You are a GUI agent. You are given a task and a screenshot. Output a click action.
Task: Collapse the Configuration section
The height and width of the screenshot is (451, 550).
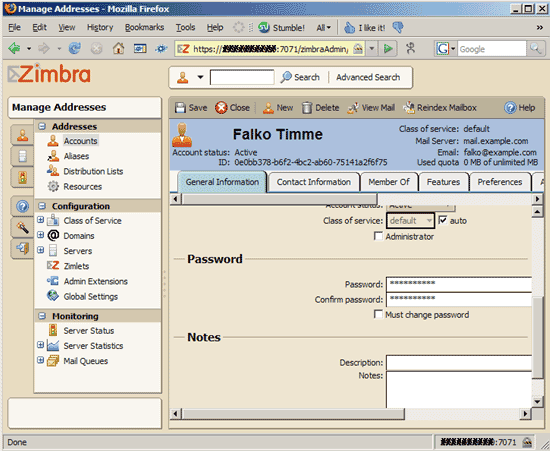[42, 206]
